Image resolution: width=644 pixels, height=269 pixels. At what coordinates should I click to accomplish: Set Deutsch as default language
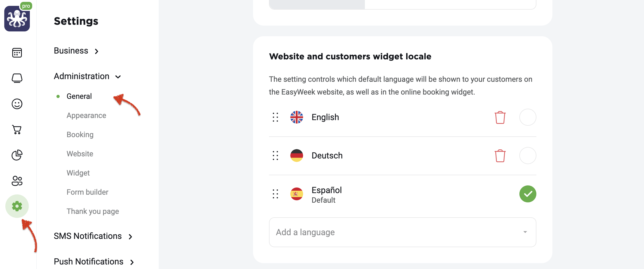point(528,156)
